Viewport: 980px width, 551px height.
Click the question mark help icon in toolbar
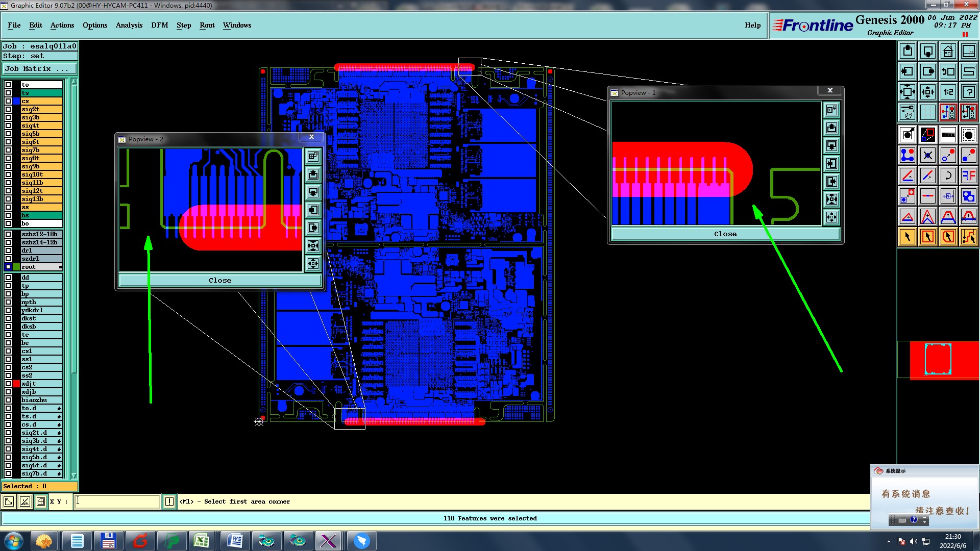pos(968,92)
